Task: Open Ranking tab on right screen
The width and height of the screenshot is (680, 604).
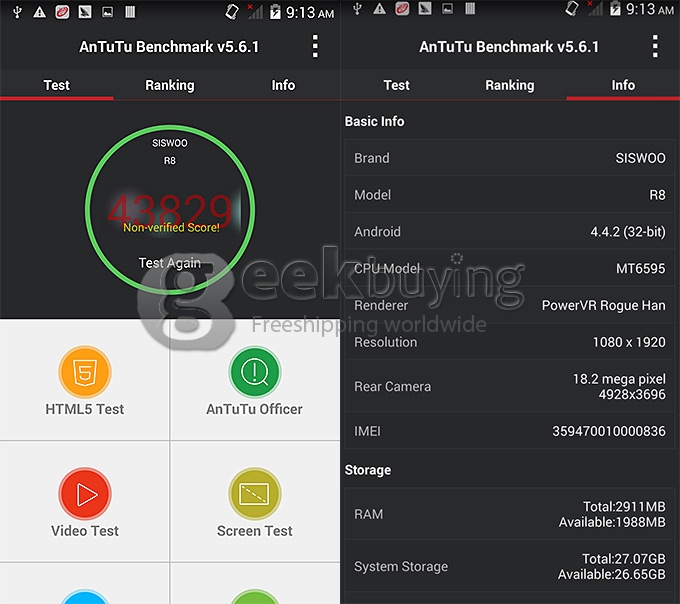Action: [x=510, y=85]
